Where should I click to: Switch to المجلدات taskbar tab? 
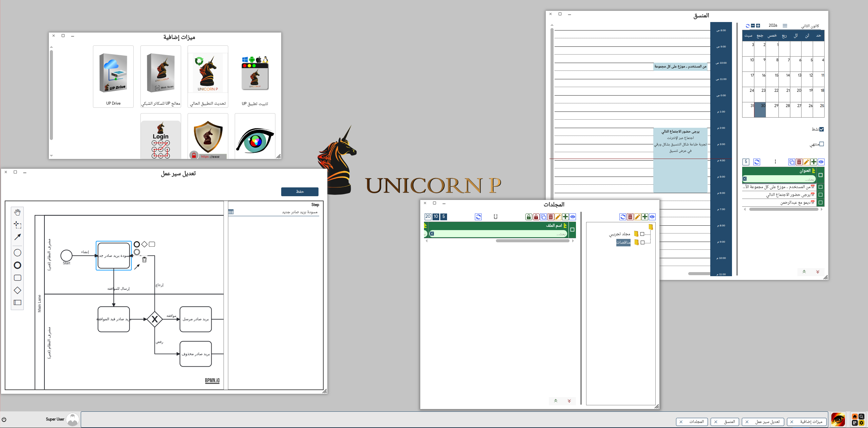(696, 422)
